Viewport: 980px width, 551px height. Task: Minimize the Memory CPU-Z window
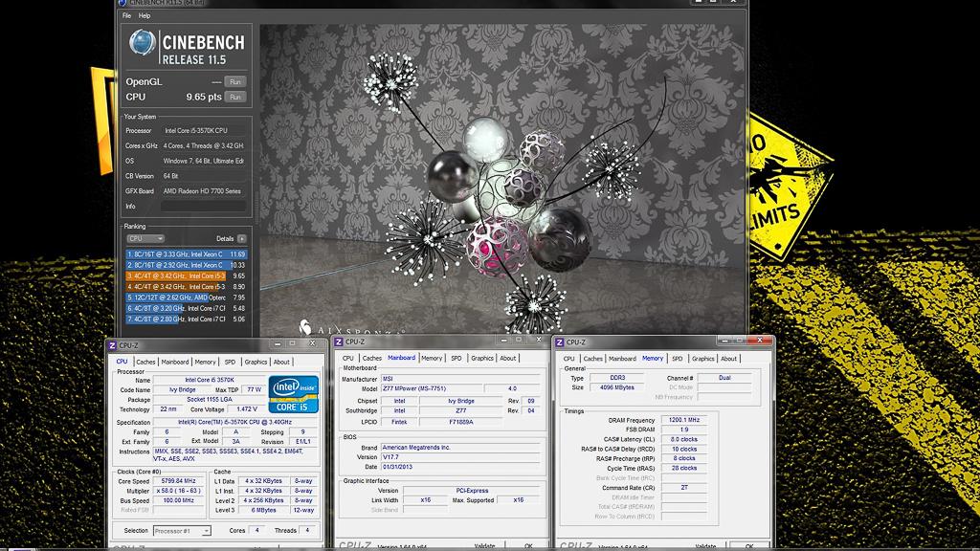(x=724, y=341)
